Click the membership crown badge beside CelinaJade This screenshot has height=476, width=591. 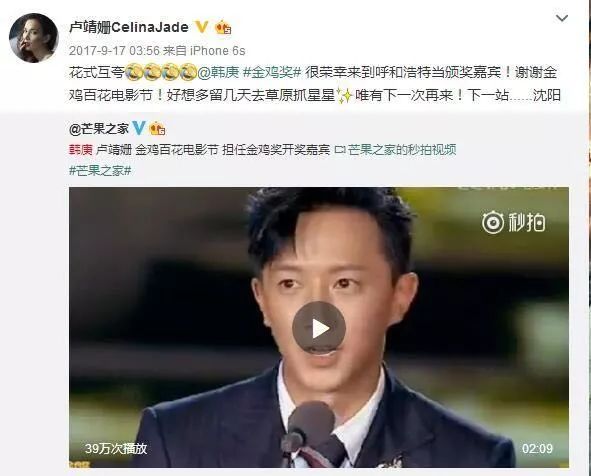pyautogui.click(x=224, y=28)
